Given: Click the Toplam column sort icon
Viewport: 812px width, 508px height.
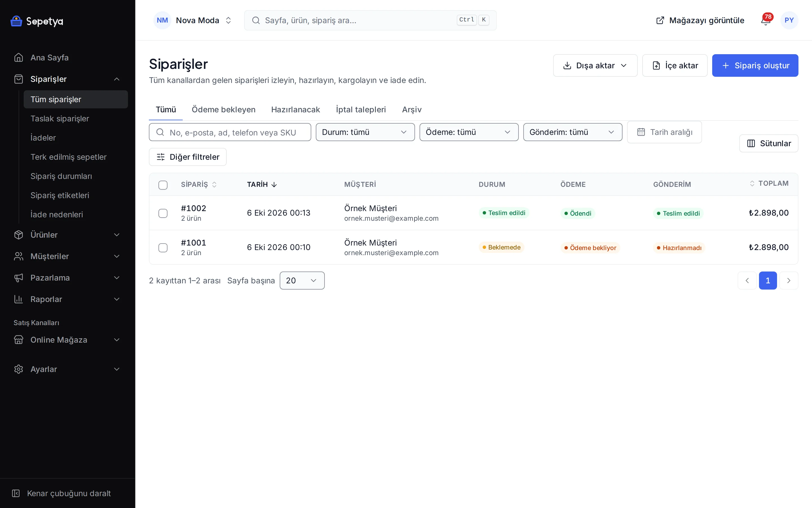Looking at the screenshot, I should pyautogui.click(x=752, y=183).
